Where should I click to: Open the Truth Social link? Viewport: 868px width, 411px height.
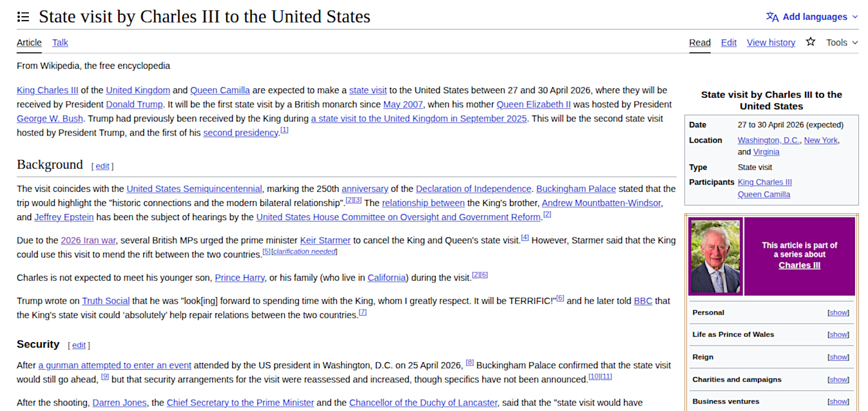[x=106, y=301]
